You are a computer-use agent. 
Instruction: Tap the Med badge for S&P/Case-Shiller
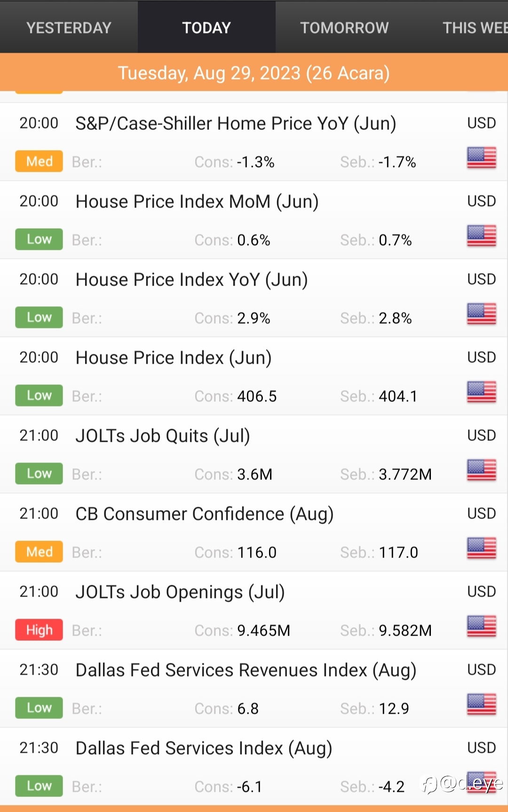point(39,161)
